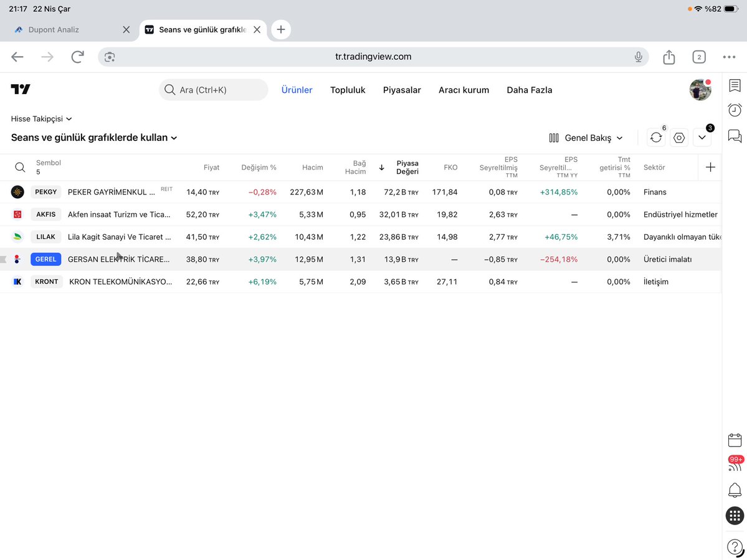Expand the Seans ve günlük grafiklerde kullan dropdown
This screenshot has height=560, width=747.
point(94,138)
